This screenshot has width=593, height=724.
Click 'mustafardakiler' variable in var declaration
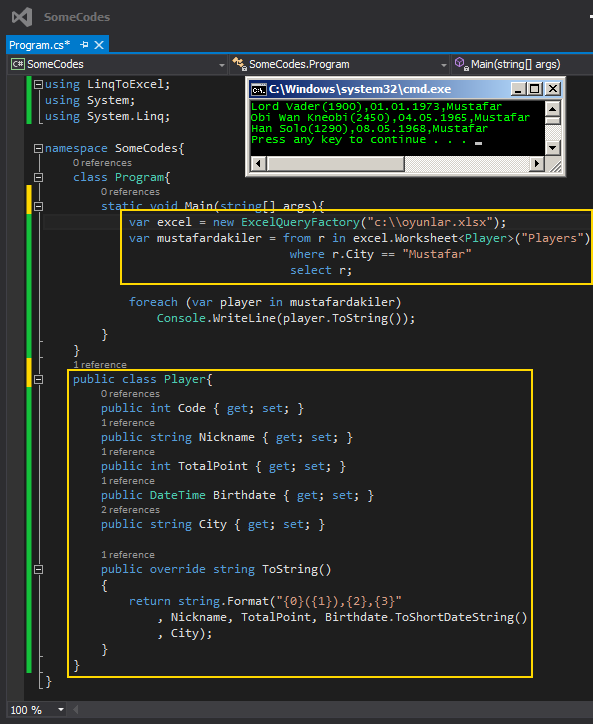click(x=209, y=238)
